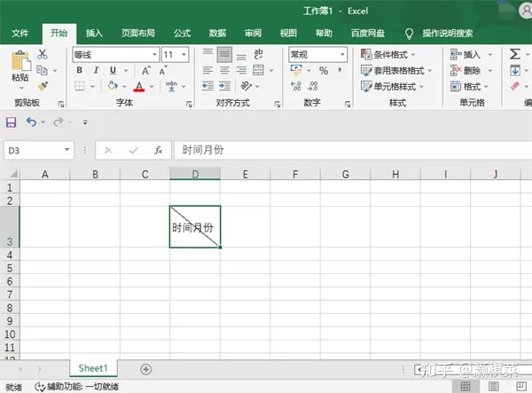
Task: Open the number format dropdown 常规
Action: pos(342,54)
